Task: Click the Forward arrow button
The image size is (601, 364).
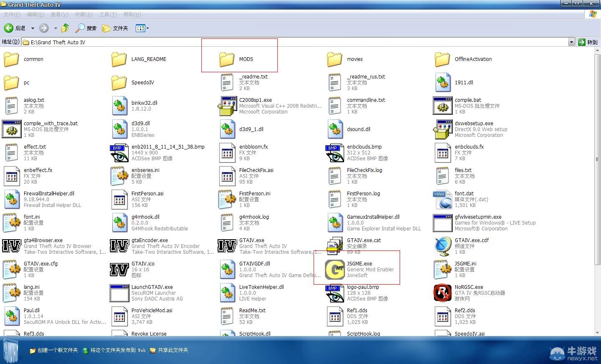Action: click(44, 28)
